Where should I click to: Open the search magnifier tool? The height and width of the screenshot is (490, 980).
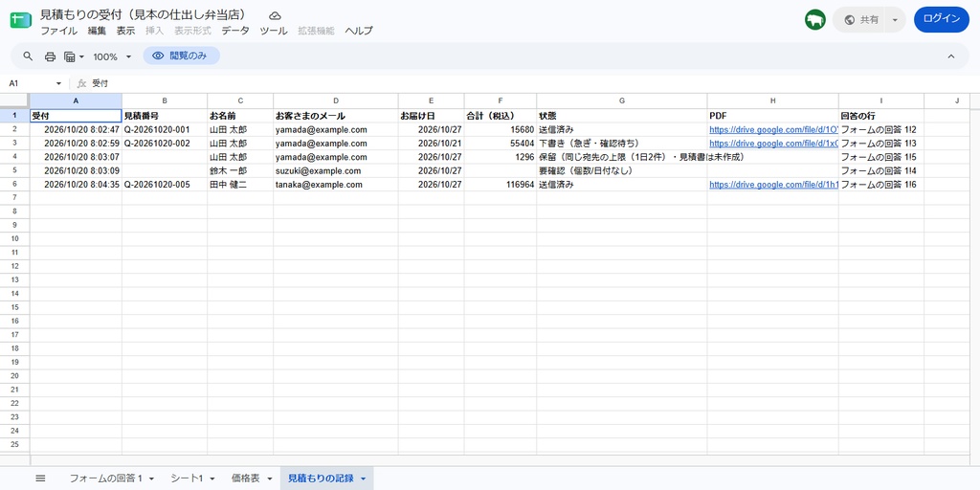click(x=28, y=56)
